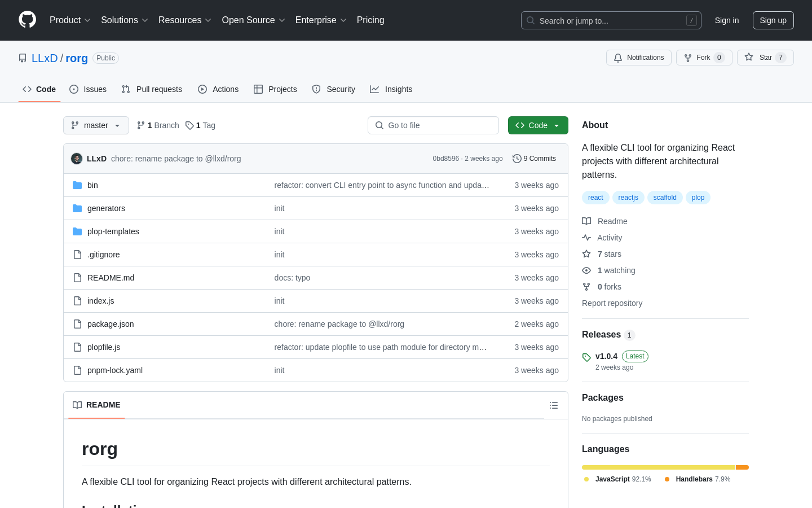
Task: Switch to the Insights tab
Action: tap(391, 89)
